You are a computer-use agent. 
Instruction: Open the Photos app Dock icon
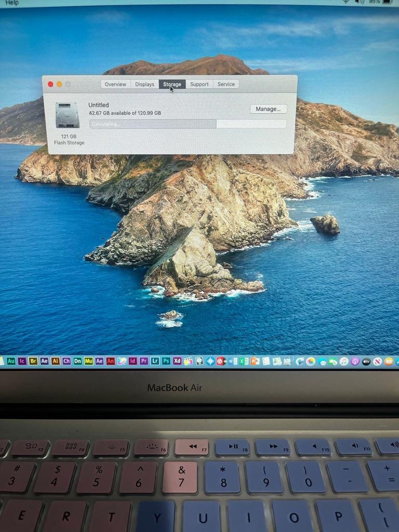311,362
